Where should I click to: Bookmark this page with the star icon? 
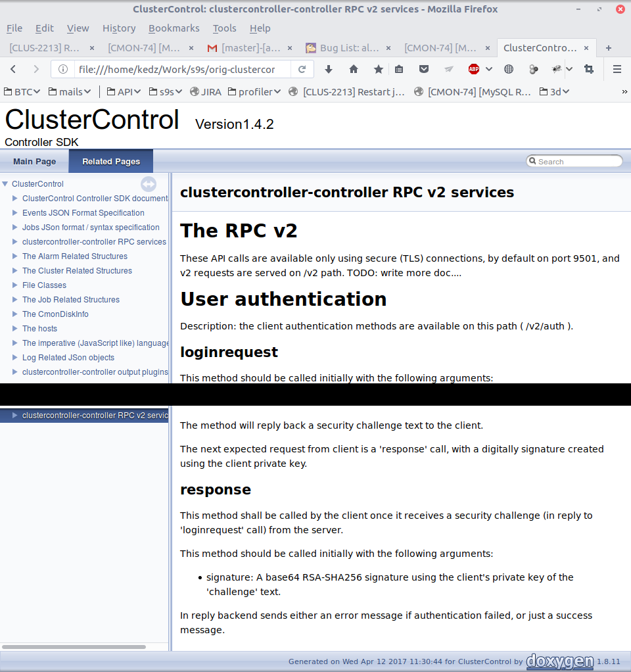[x=378, y=69]
